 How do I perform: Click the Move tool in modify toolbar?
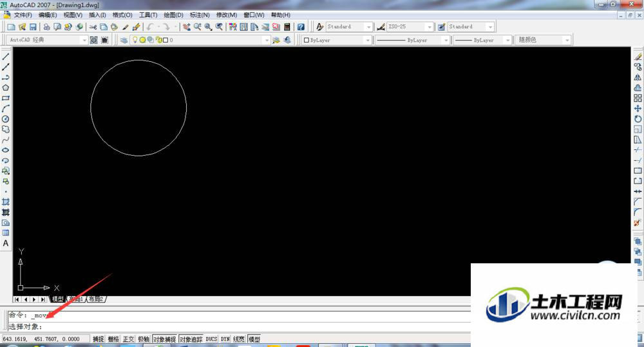pyautogui.click(x=638, y=108)
